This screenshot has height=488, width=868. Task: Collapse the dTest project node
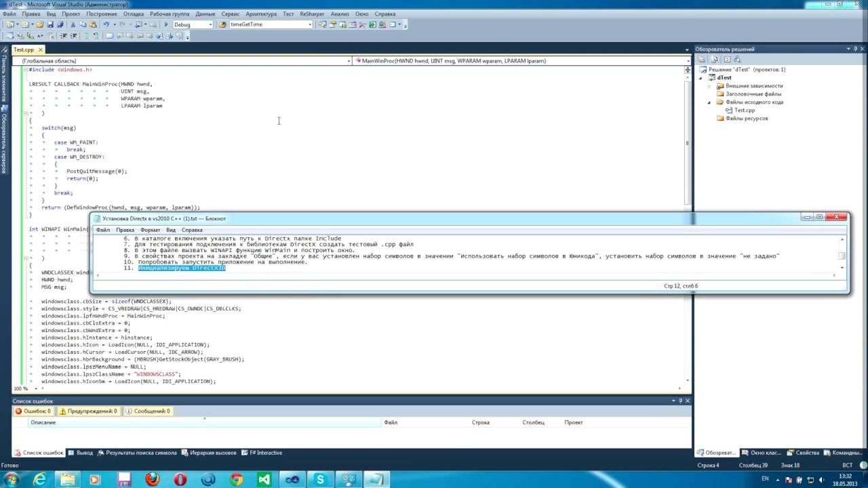[702, 77]
